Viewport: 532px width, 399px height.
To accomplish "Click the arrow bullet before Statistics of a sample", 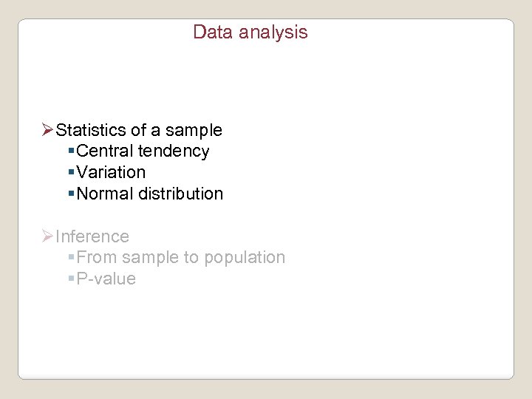I will coord(48,131).
